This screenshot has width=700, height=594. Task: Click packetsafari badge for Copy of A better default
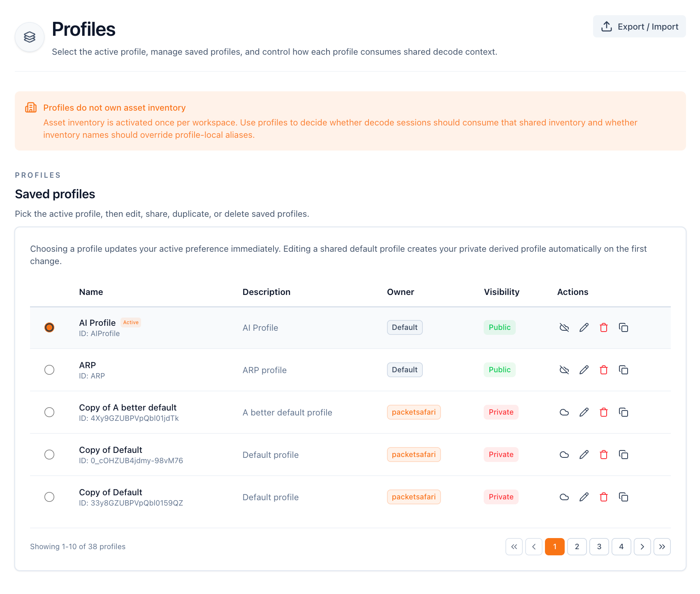(x=414, y=412)
